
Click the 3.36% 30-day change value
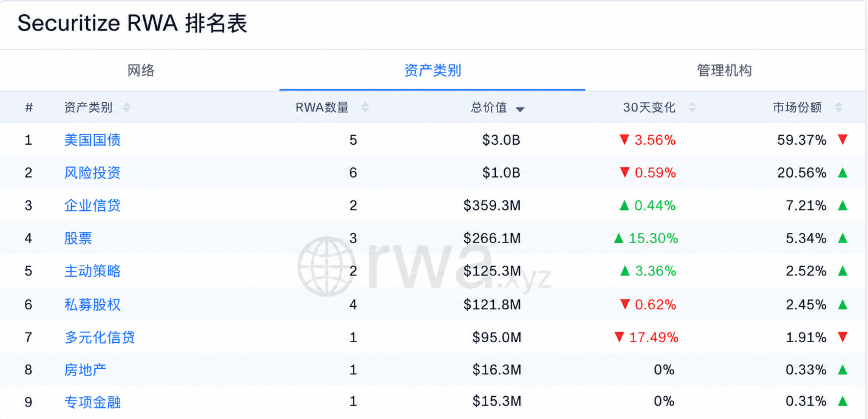point(655,271)
